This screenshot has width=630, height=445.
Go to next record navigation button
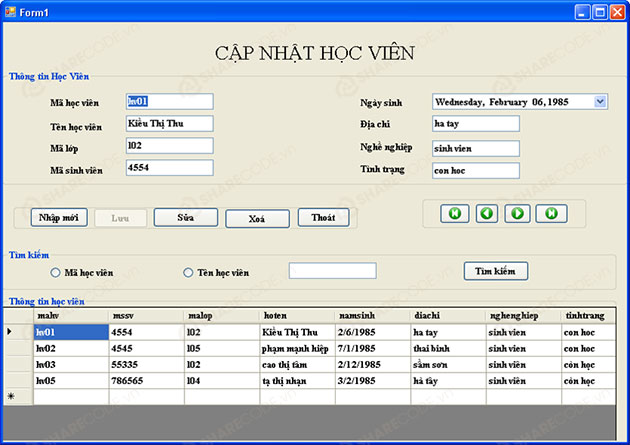[518, 213]
